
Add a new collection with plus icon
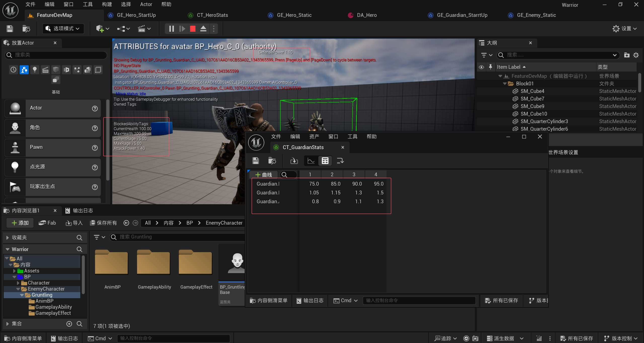tap(69, 324)
